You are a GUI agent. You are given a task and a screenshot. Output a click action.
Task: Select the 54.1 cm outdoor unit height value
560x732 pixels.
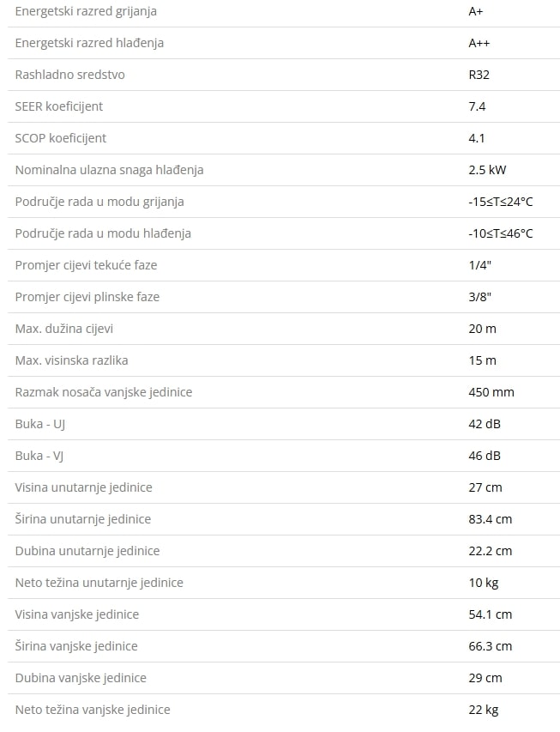[x=490, y=614]
